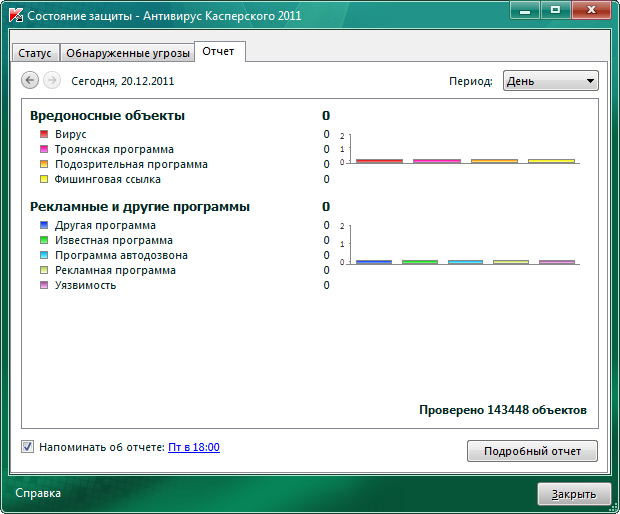Maximize the Kaspersky window
Viewport: 620px width, 514px height.
(556, 10)
